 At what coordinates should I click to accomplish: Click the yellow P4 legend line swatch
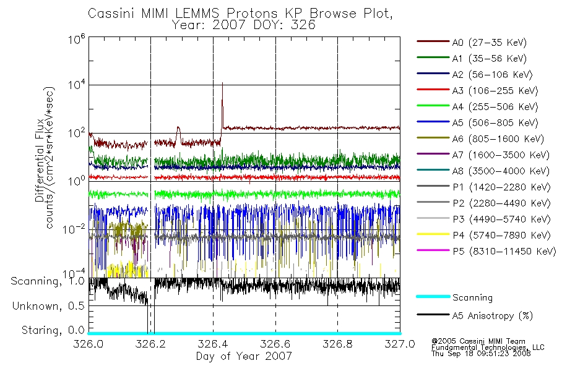tap(433, 234)
